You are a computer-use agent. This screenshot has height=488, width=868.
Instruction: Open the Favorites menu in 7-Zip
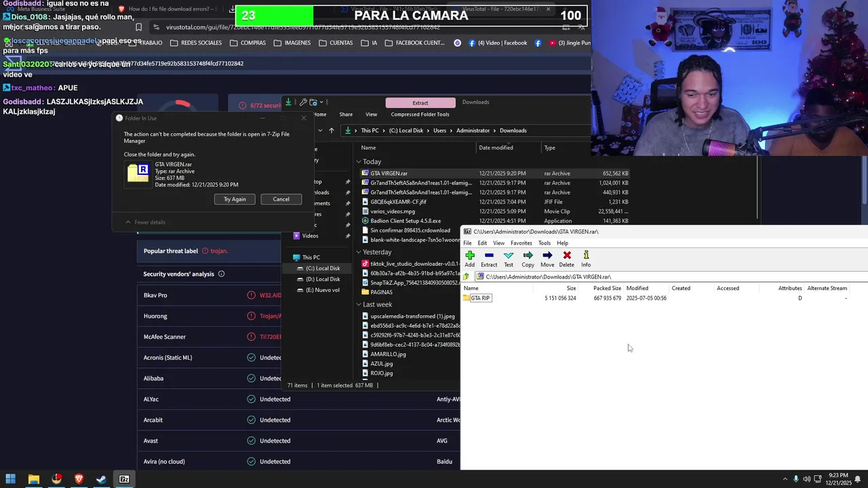point(521,243)
